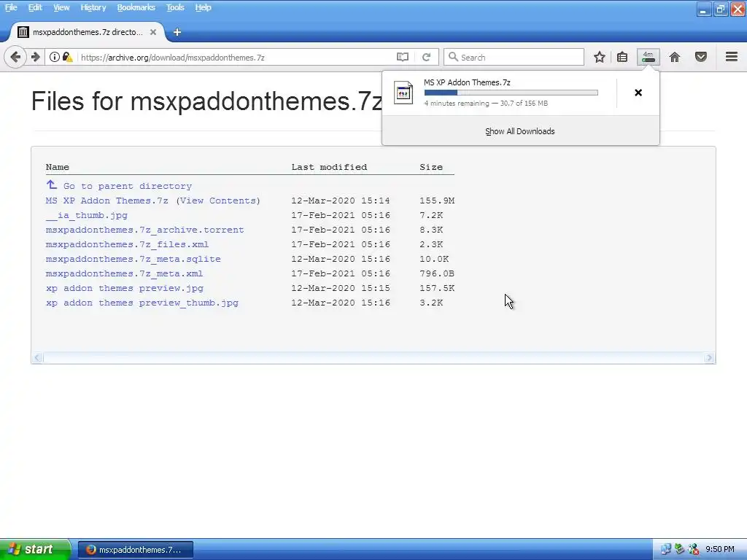This screenshot has height=560, width=747.
Task: Open the File menu
Action: coord(11,7)
